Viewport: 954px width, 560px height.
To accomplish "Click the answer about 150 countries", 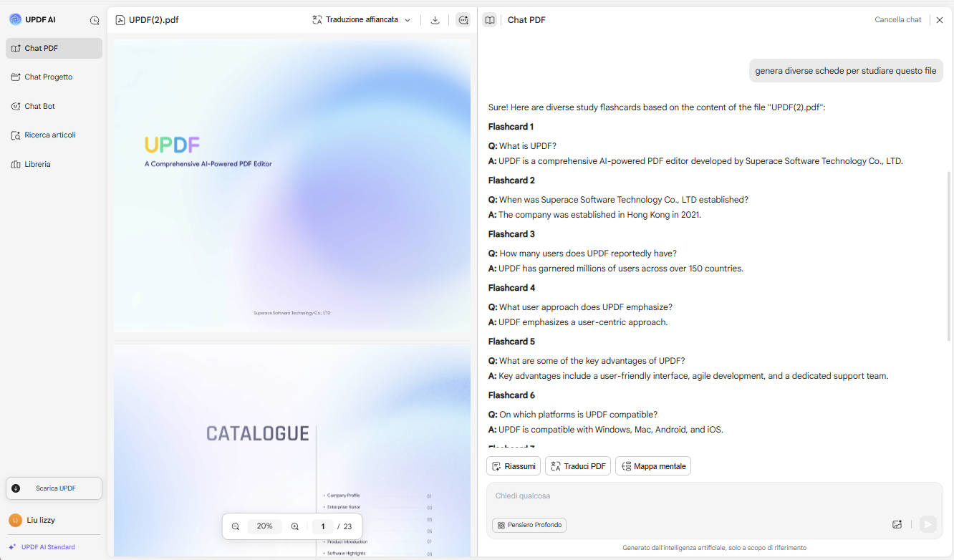I will click(616, 269).
